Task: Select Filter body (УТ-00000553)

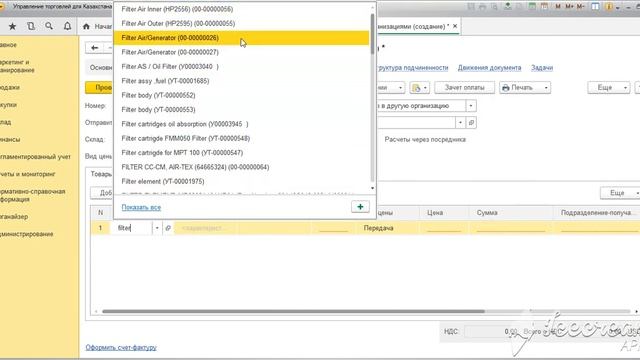Action: pyautogui.click(x=242, y=109)
